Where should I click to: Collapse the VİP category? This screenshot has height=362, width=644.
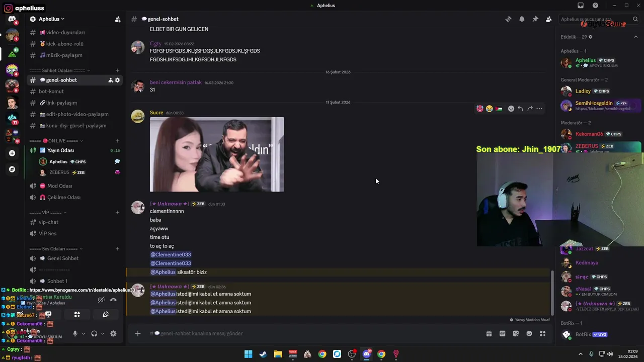[x=48, y=212]
